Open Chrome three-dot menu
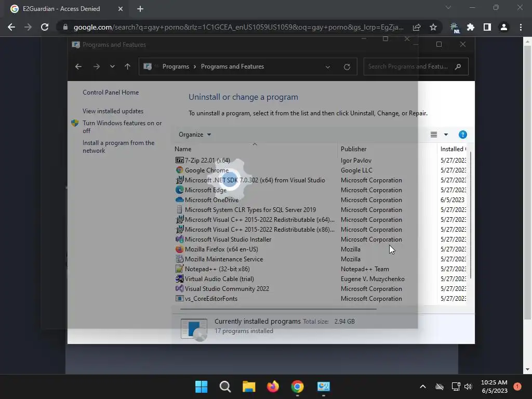 tap(521, 27)
